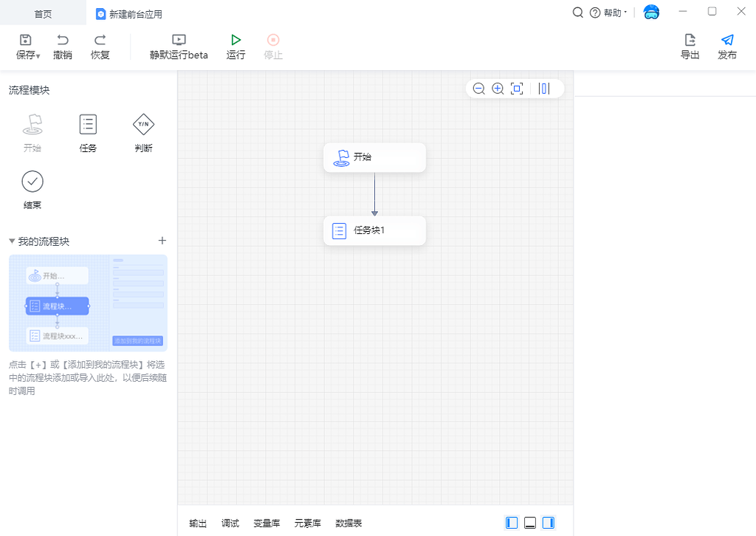Viewport: 756px width, 536px height.
Task: Toggle right sidebar panel visibility
Action: click(549, 523)
